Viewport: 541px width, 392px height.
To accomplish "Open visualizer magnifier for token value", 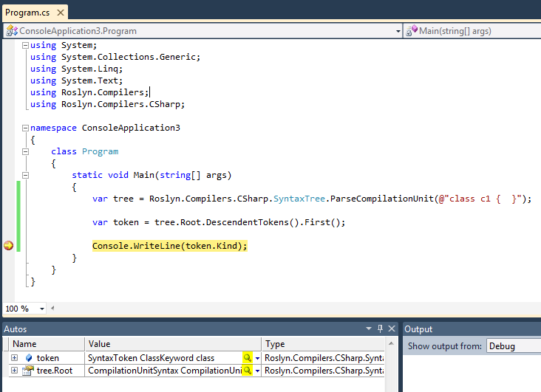I will coord(247,358).
